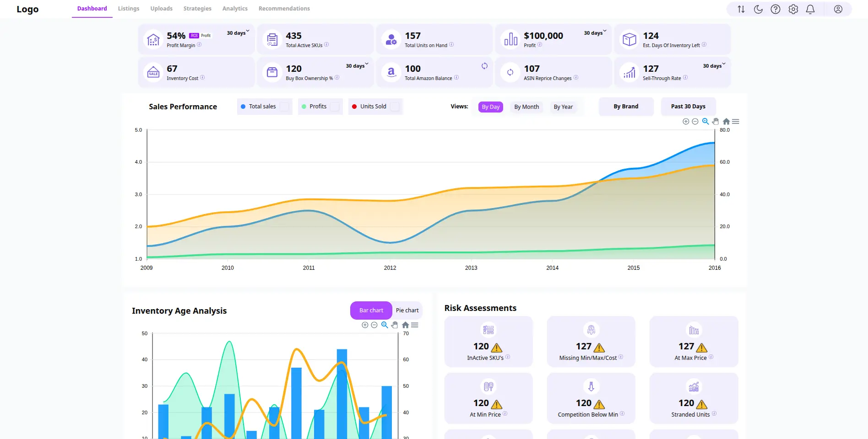This screenshot has height=439, width=868.
Task: Expand the 30 days dropdown on Sell-Through Rate
Action: coord(714,65)
